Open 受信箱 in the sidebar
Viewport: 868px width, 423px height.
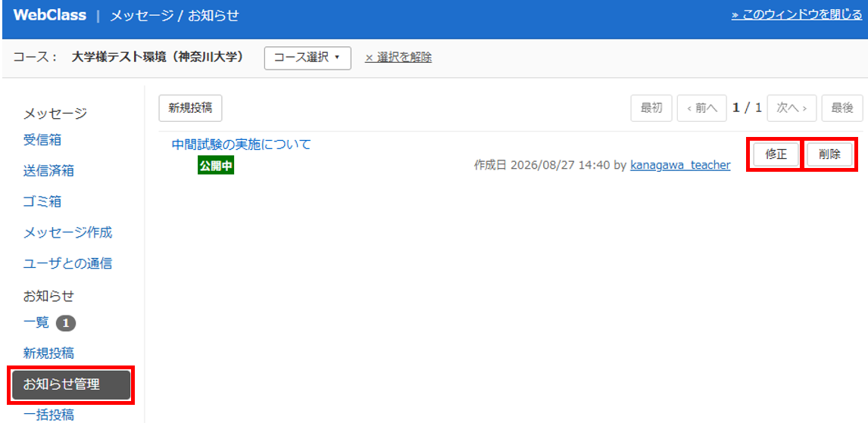tap(42, 141)
